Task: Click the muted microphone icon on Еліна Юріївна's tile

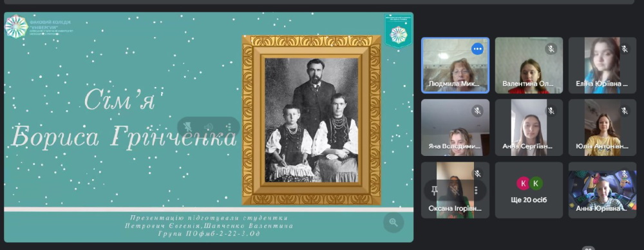Action: (624, 49)
